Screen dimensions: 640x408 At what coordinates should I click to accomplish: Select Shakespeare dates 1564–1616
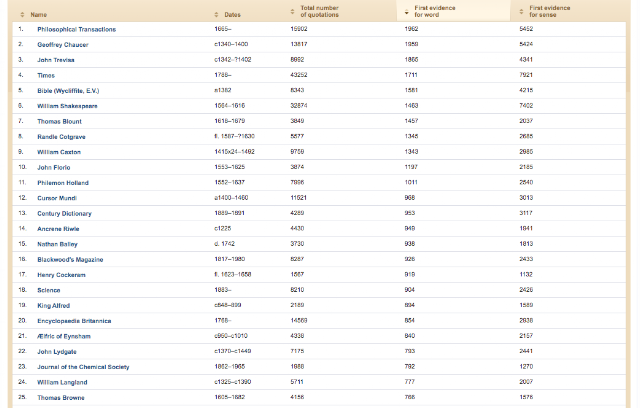click(229, 106)
